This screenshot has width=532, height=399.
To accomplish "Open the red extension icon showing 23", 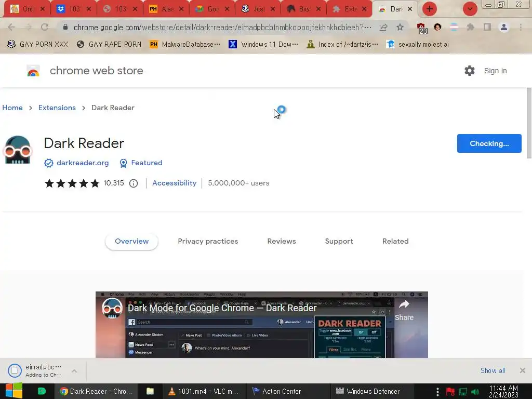I will [x=422, y=28].
